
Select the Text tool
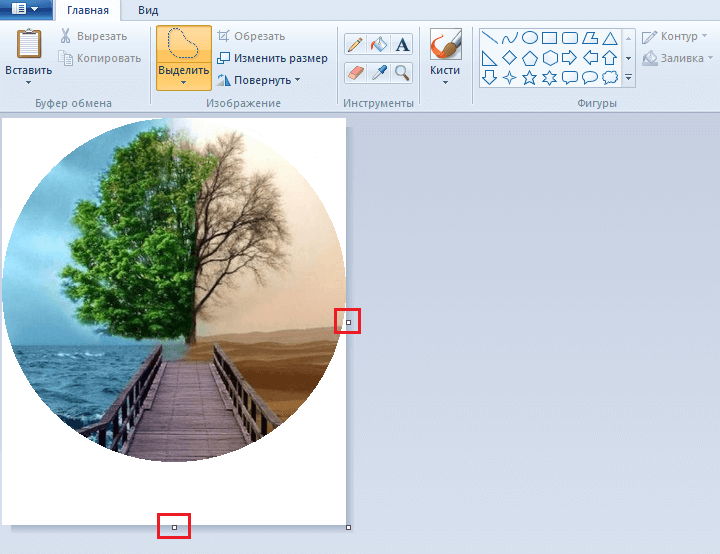coord(402,44)
